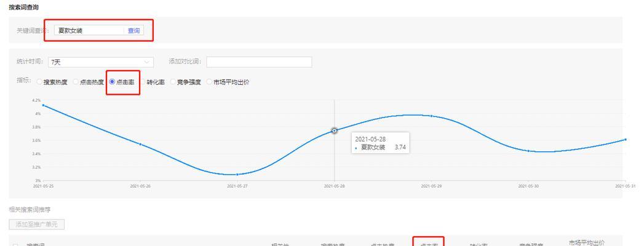Select the 点击热度 radio button
The image size is (644, 246).
[76, 82]
